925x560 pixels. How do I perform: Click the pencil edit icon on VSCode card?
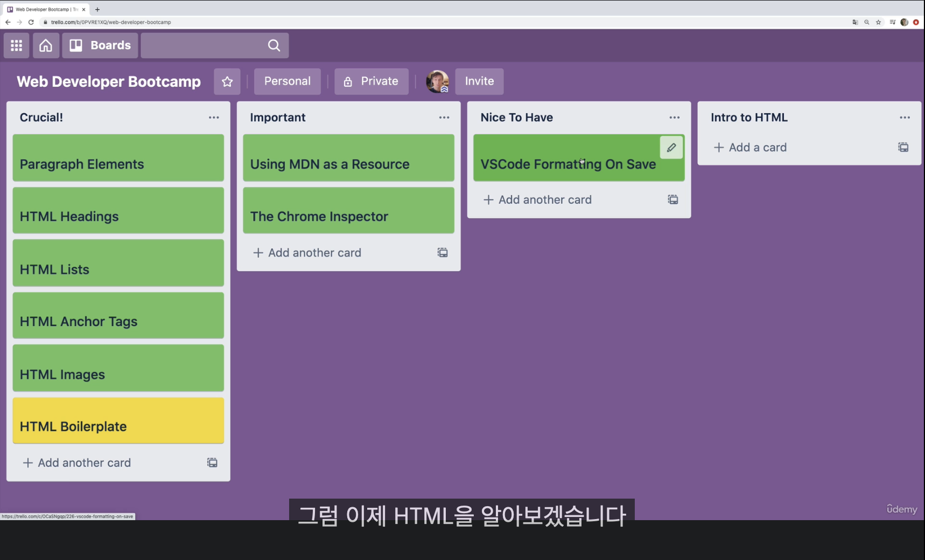tap(671, 148)
